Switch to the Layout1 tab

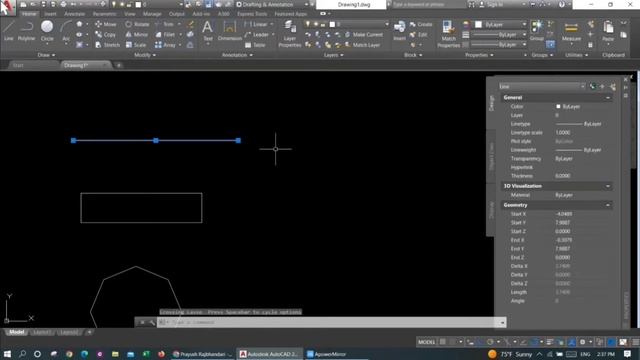click(x=42, y=332)
